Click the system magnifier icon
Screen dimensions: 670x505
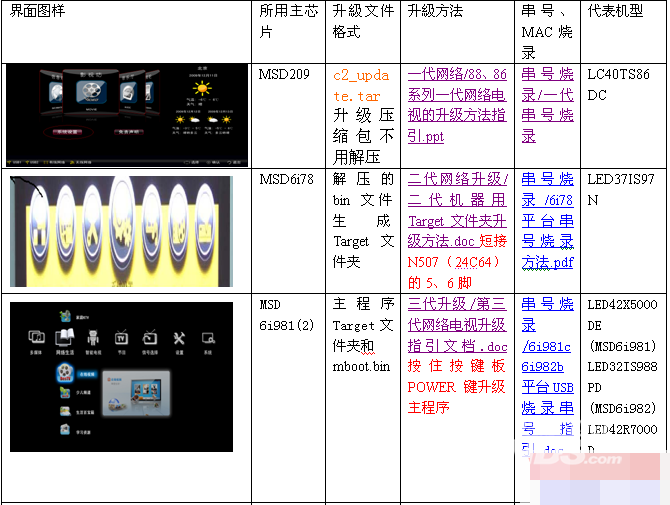208,338
